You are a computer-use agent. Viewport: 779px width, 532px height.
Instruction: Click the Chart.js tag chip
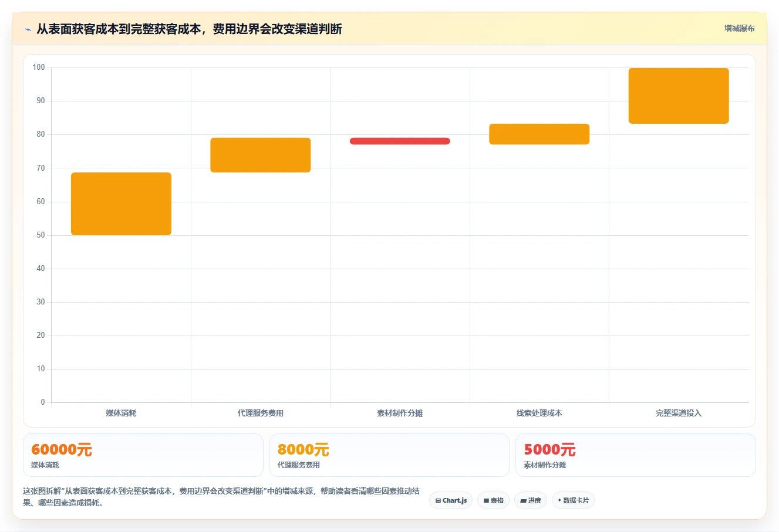451,500
